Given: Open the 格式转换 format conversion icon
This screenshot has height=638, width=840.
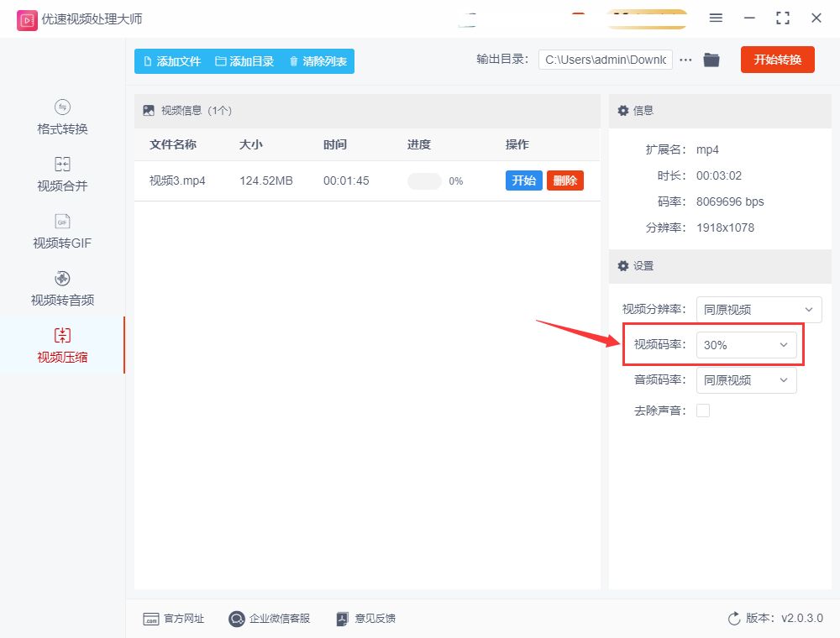Looking at the screenshot, I should [x=62, y=107].
